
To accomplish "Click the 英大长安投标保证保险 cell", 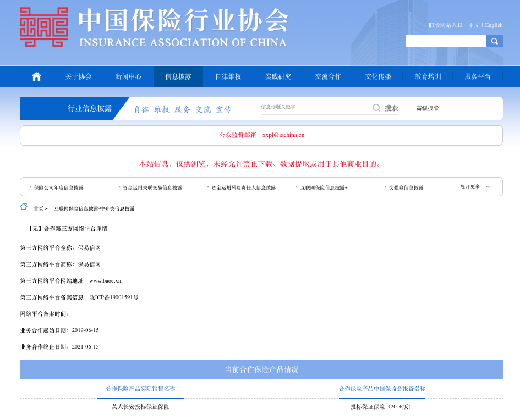I will point(140,407).
